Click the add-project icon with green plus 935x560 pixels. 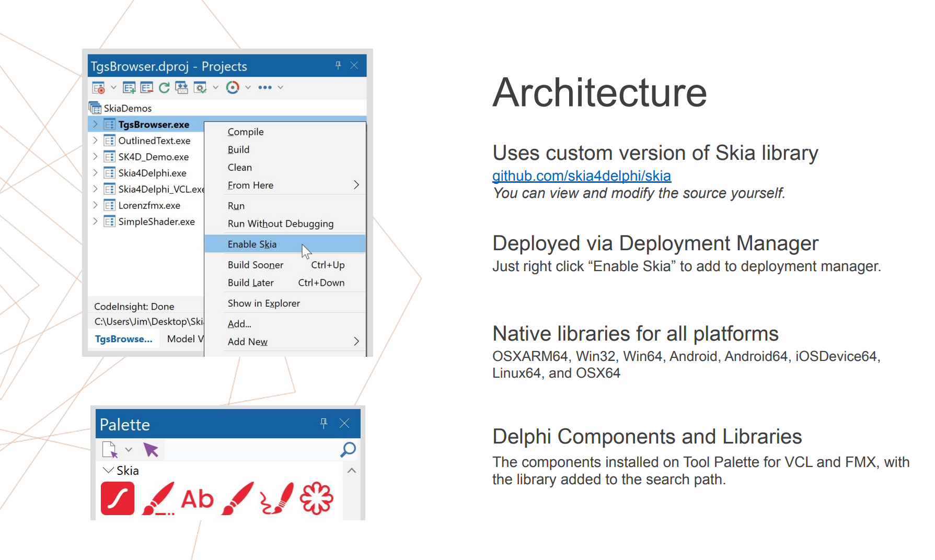[x=129, y=88]
